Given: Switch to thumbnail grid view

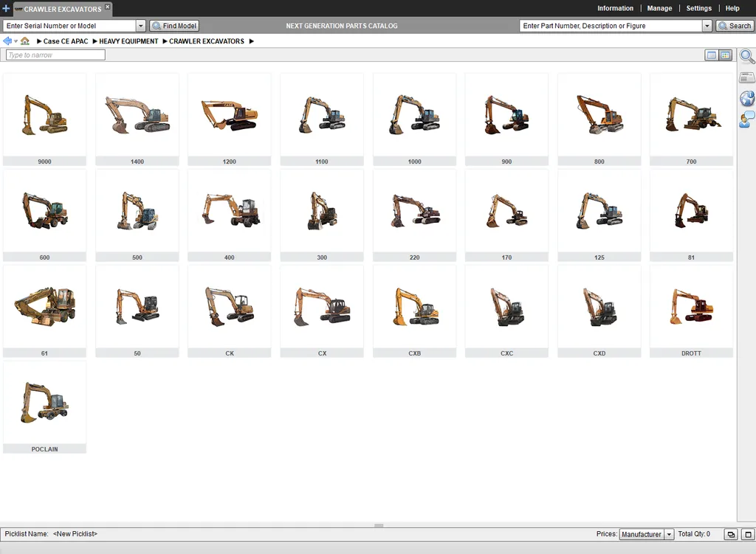Looking at the screenshot, I should [725, 55].
